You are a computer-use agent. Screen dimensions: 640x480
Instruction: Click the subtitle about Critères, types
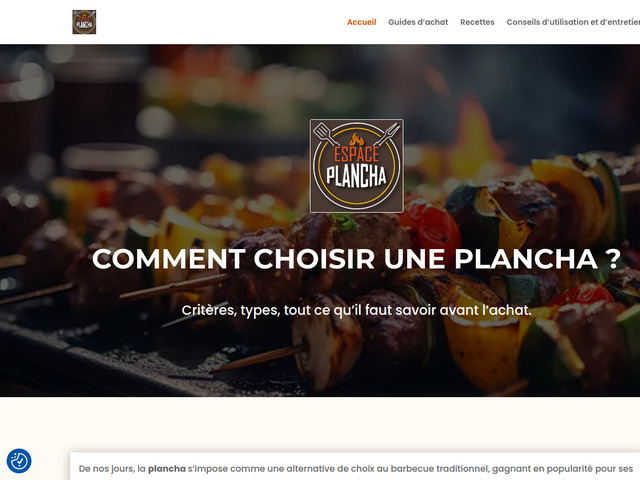pyautogui.click(x=356, y=310)
